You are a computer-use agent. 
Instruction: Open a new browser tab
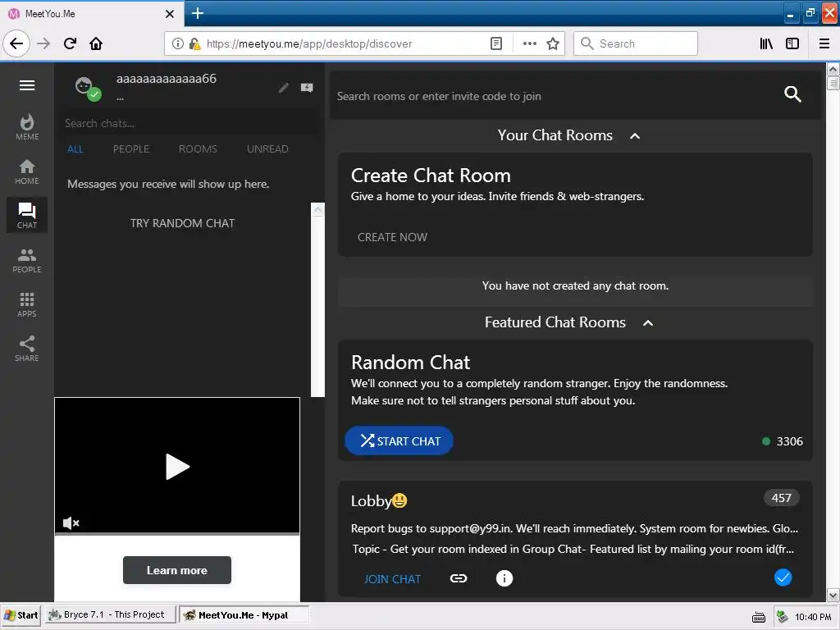click(197, 13)
